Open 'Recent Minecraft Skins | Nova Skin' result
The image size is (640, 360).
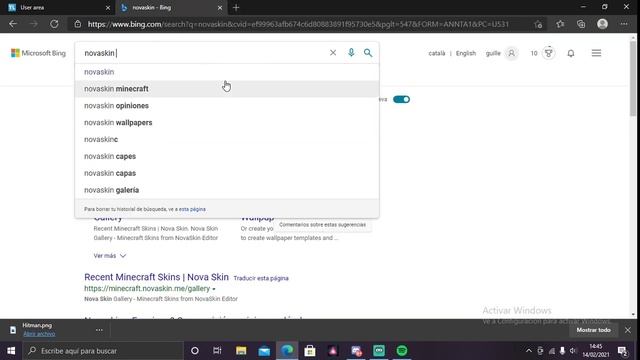[x=156, y=277]
